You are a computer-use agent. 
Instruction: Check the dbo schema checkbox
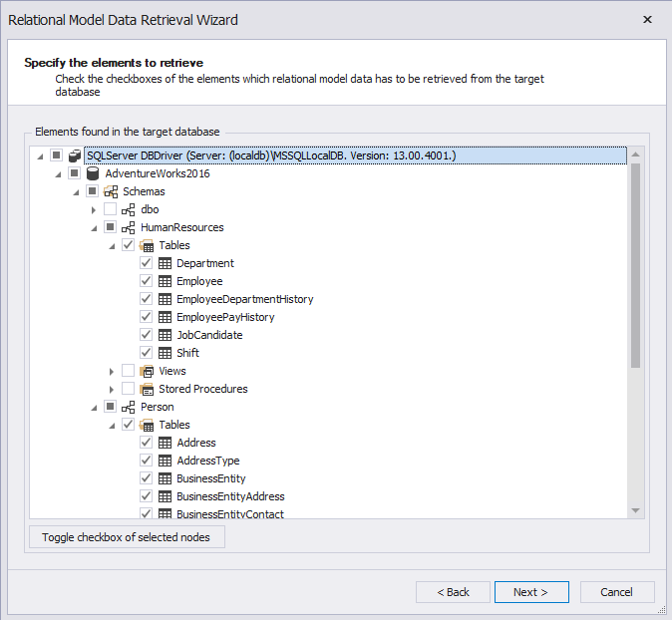click(x=110, y=208)
